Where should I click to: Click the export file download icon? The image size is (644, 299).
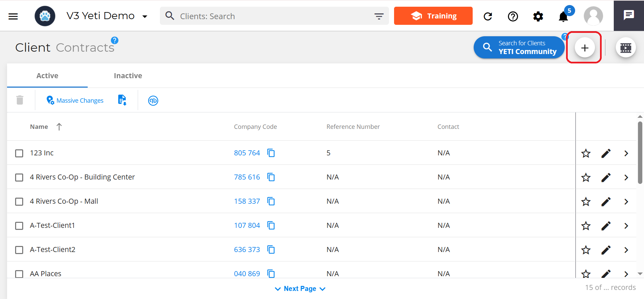(122, 100)
